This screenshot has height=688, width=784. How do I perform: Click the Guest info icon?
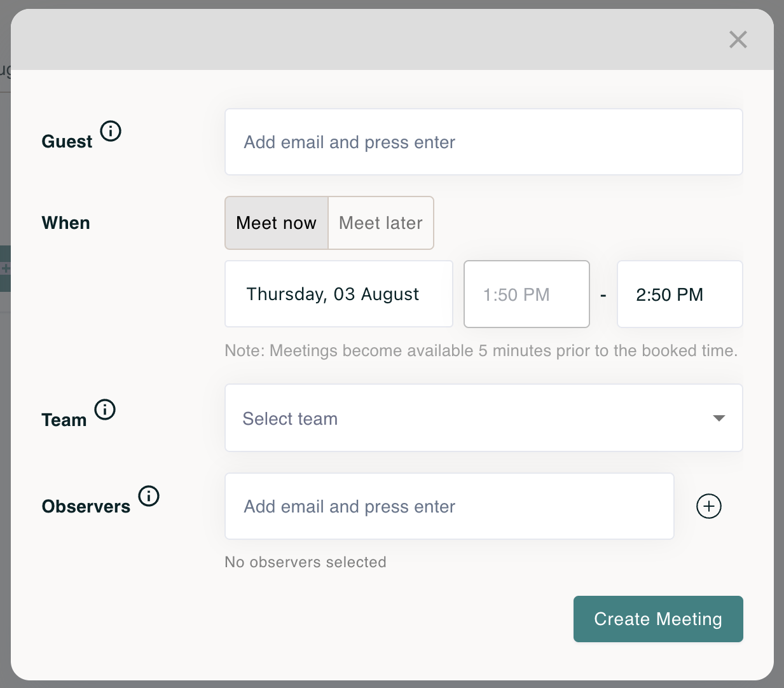click(111, 132)
